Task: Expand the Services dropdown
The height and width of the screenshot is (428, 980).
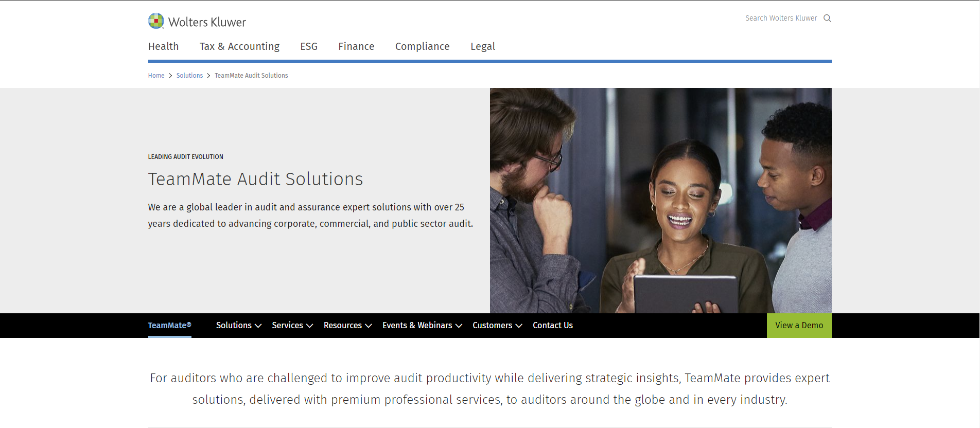Action: click(x=292, y=325)
